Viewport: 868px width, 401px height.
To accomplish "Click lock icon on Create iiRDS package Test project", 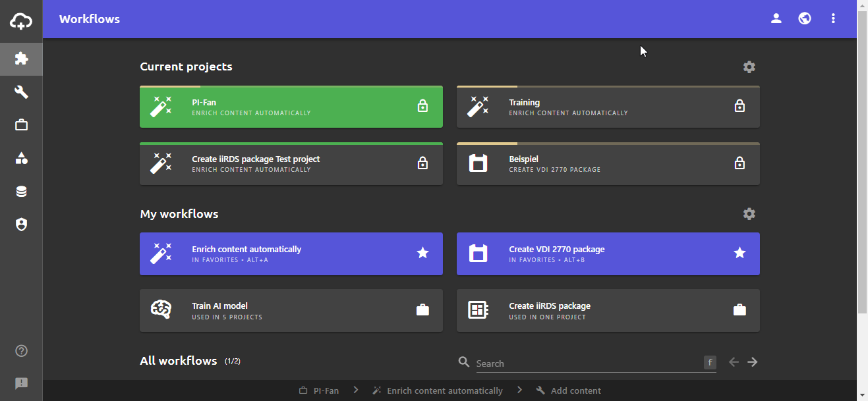I will tap(422, 163).
